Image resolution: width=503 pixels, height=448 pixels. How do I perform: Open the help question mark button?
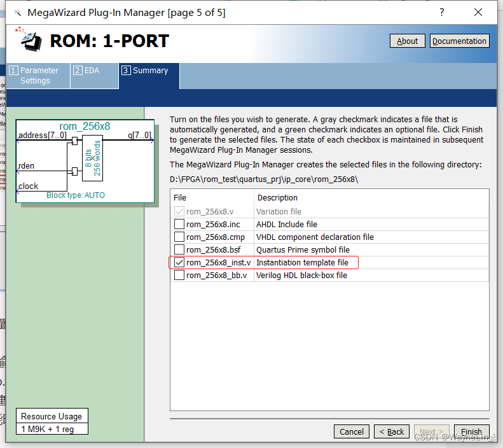[442, 12]
